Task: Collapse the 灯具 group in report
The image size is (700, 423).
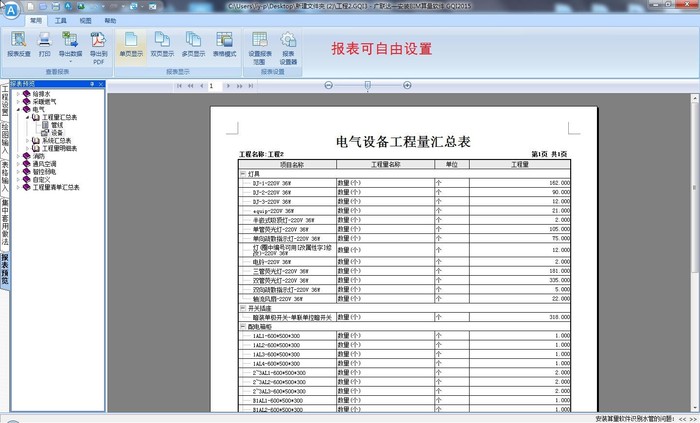Action: (x=243, y=174)
